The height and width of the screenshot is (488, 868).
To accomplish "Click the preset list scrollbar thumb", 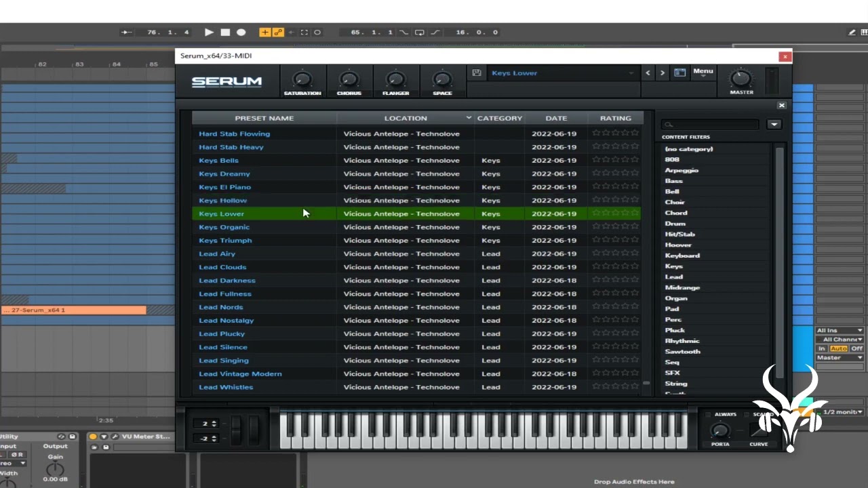I will pos(646,383).
